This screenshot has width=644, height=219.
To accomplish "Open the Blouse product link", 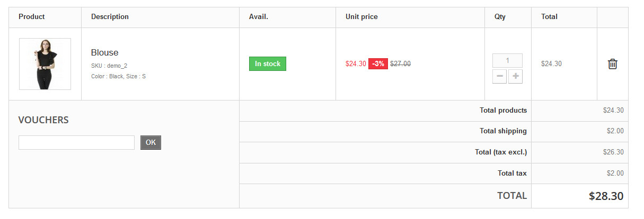I will [x=104, y=52].
